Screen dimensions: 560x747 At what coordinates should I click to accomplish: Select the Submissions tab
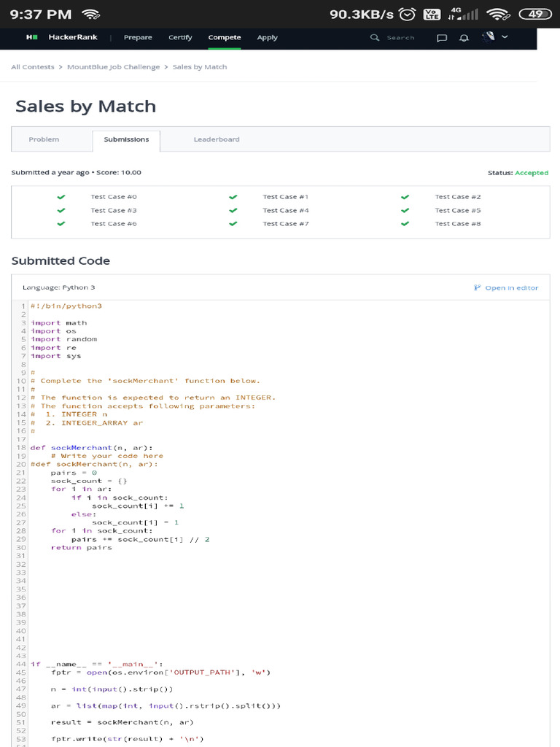[x=126, y=139]
